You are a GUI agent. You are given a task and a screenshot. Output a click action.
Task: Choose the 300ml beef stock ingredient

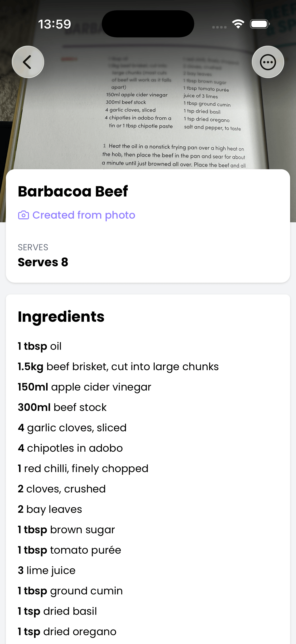[x=62, y=407]
